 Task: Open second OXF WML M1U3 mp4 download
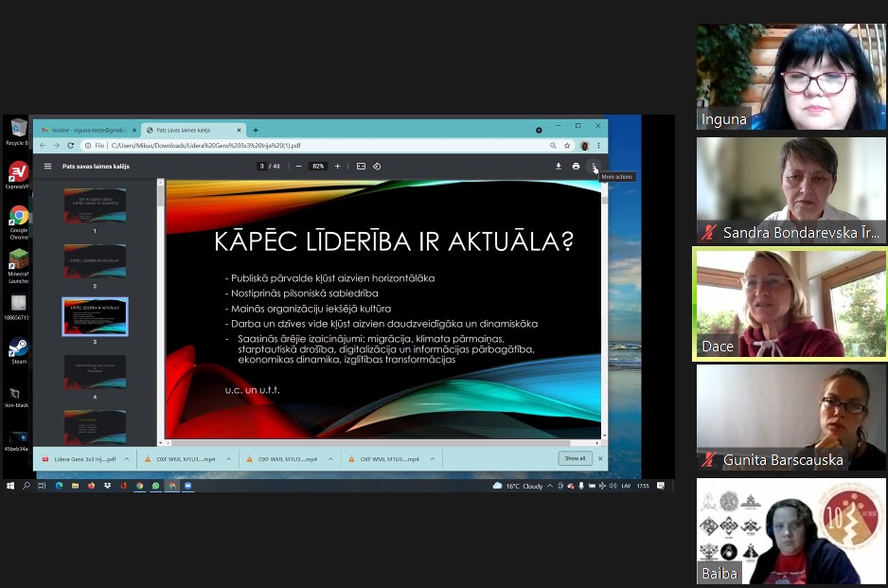click(282, 459)
